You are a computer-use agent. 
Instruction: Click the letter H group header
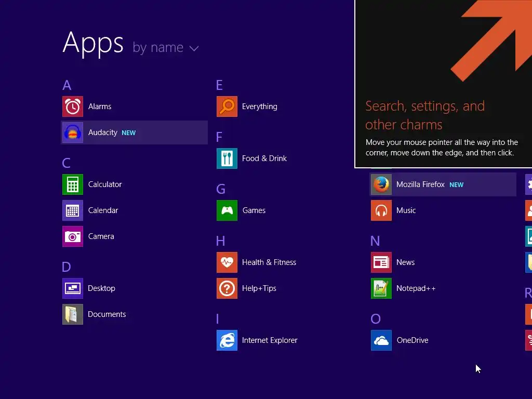click(220, 241)
